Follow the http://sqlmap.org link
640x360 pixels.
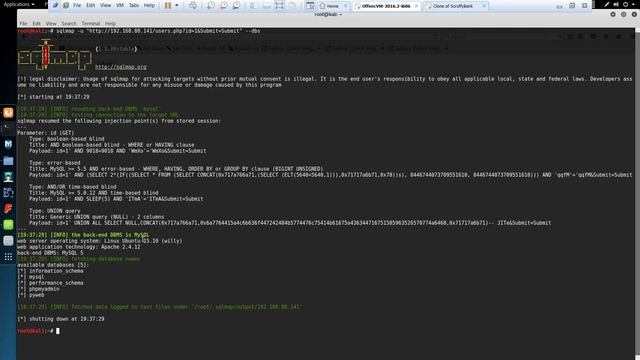tap(120, 67)
